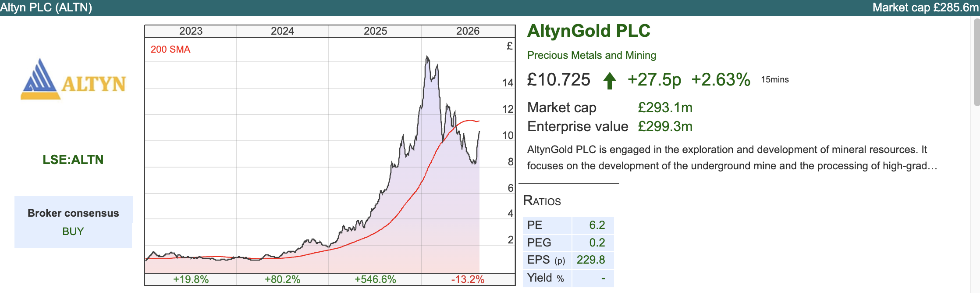The width and height of the screenshot is (980, 293).
Task: Select the Precious Metals and Mining sector
Action: point(592,55)
